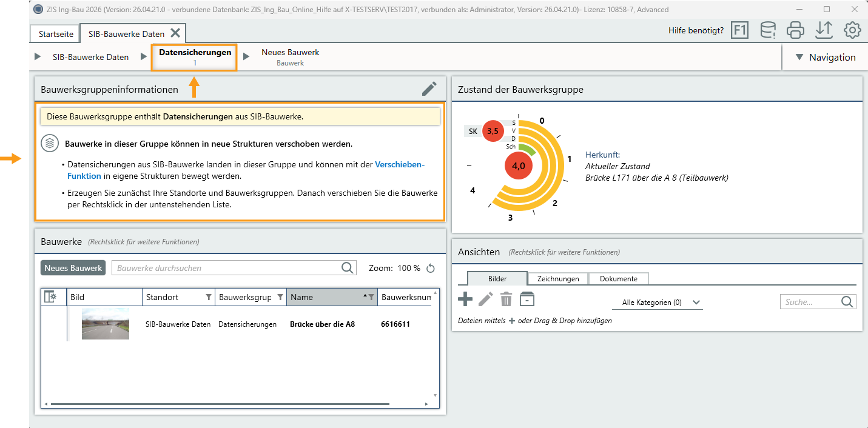The image size is (868, 428).
Task: Click arrow before Neues Bauwerk breadcrumb
Action: [246, 57]
